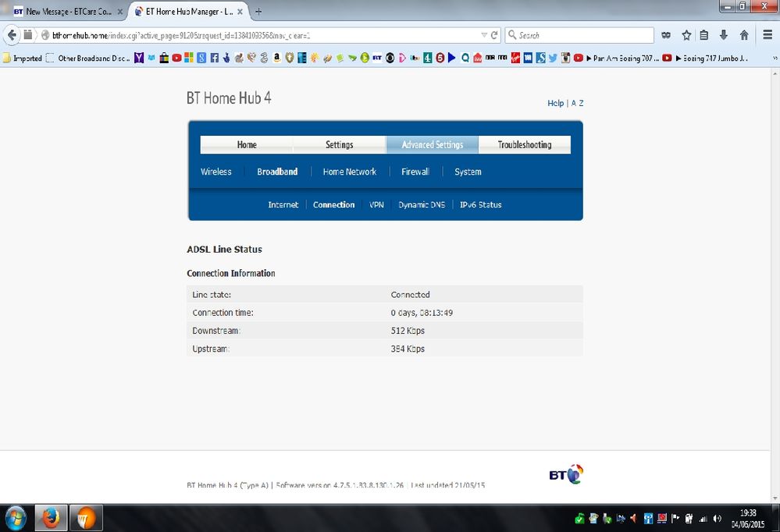The height and width of the screenshot is (532, 780).
Task: Open the Home tab in Hub Manager
Action: coord(246,144)
